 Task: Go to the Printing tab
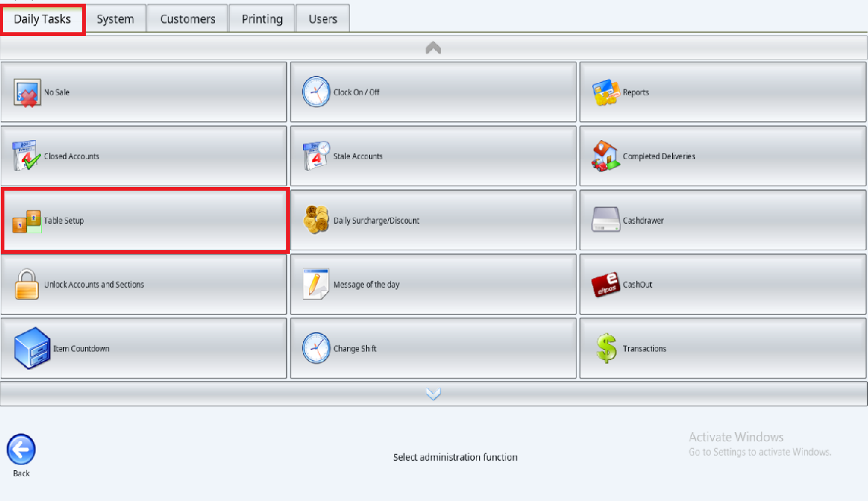pyautogui.click(x=262, y=19)
